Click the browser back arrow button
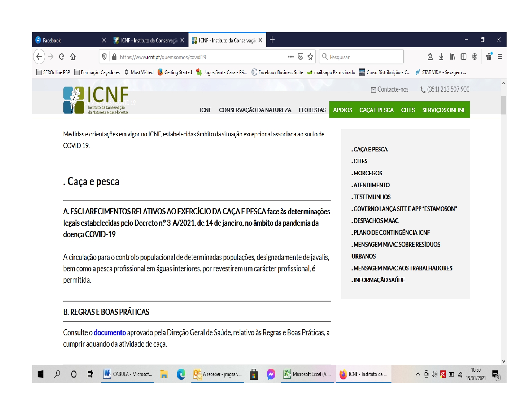532x418 pixels. point(39,57)
